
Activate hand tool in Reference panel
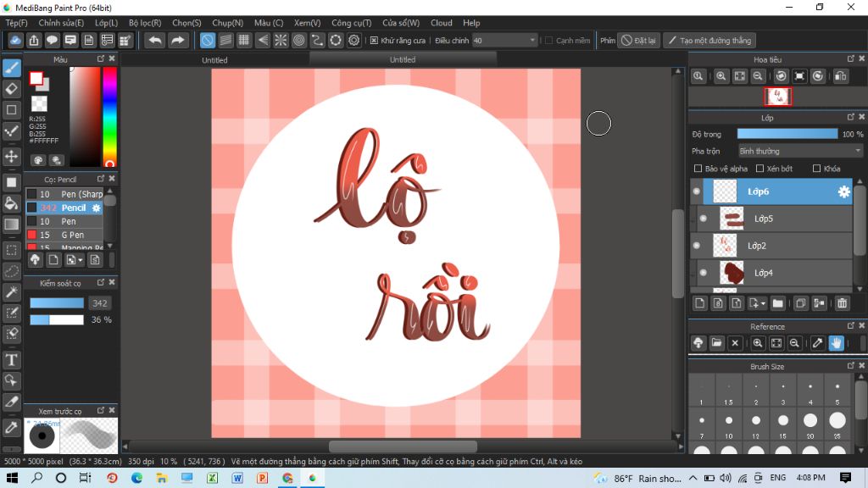point(836,343)
